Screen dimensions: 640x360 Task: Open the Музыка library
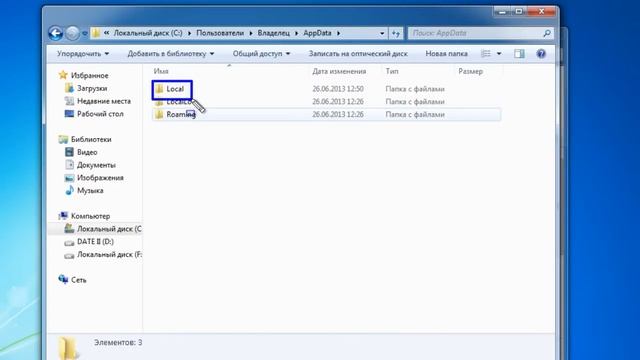coord(90,190)
